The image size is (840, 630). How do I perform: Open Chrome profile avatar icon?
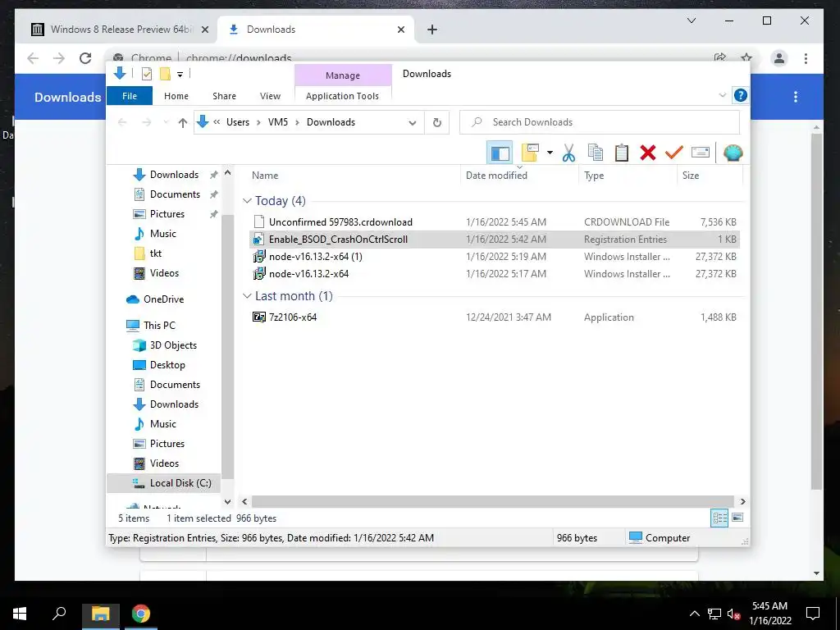[x=779, y=58]
